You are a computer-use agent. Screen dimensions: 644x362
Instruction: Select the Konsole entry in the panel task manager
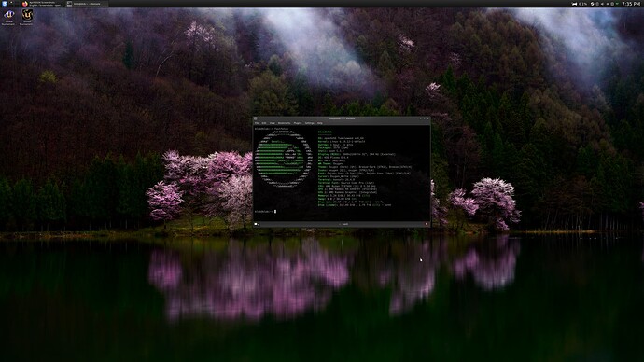coord(87,4)
